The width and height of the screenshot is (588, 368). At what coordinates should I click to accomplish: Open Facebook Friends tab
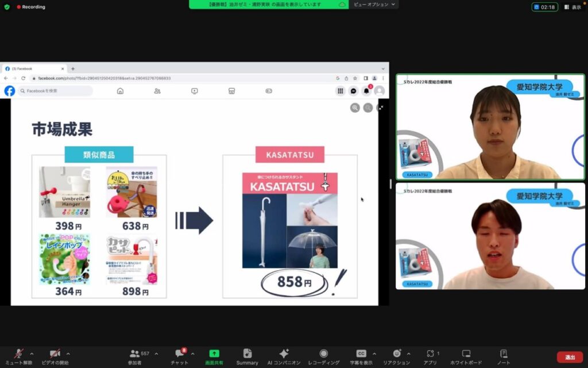coord(157,91)
